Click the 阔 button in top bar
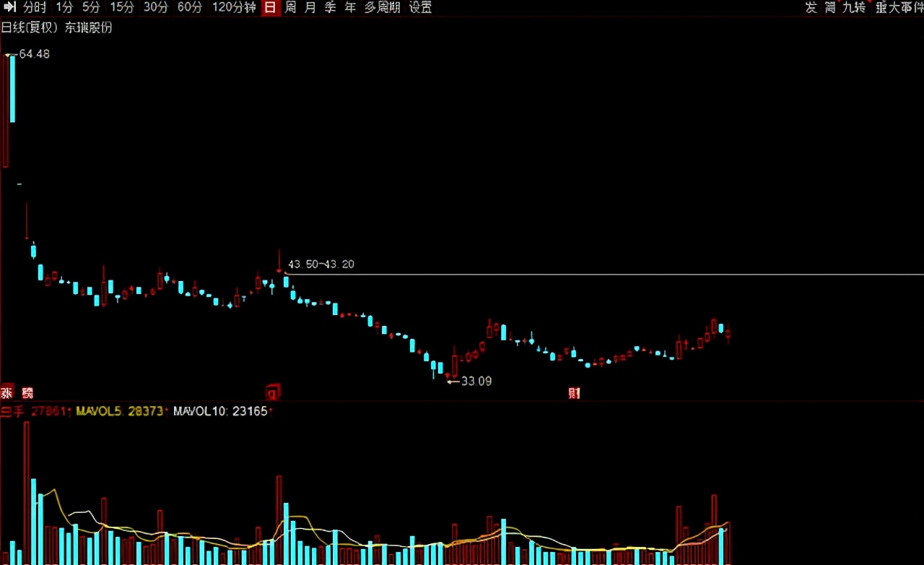924x565 pixels. click(831, 7)
